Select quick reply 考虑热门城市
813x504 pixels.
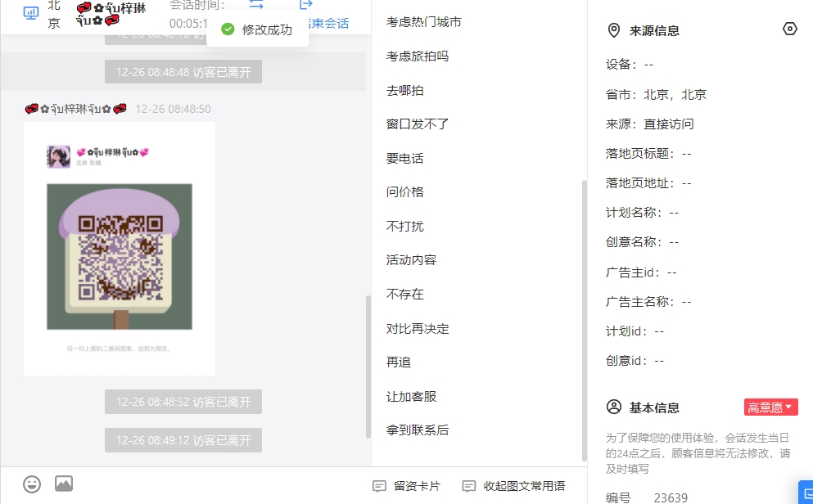(x=423, y=22)
